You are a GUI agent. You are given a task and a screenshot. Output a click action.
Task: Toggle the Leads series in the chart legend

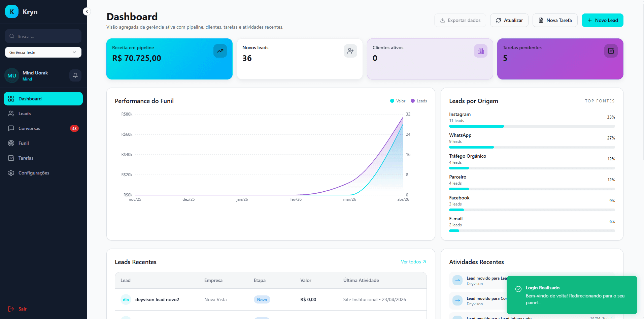click(419, 101)
